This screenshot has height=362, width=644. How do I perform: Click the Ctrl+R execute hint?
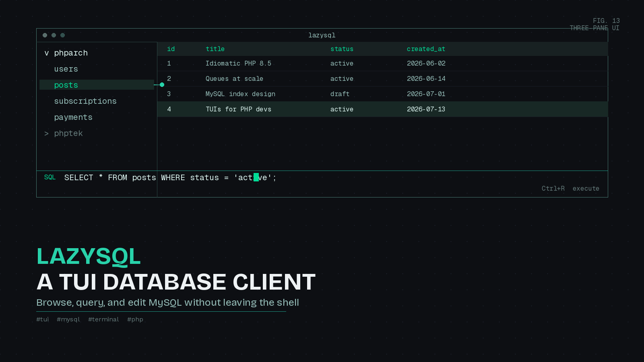(x=570, y=189)
